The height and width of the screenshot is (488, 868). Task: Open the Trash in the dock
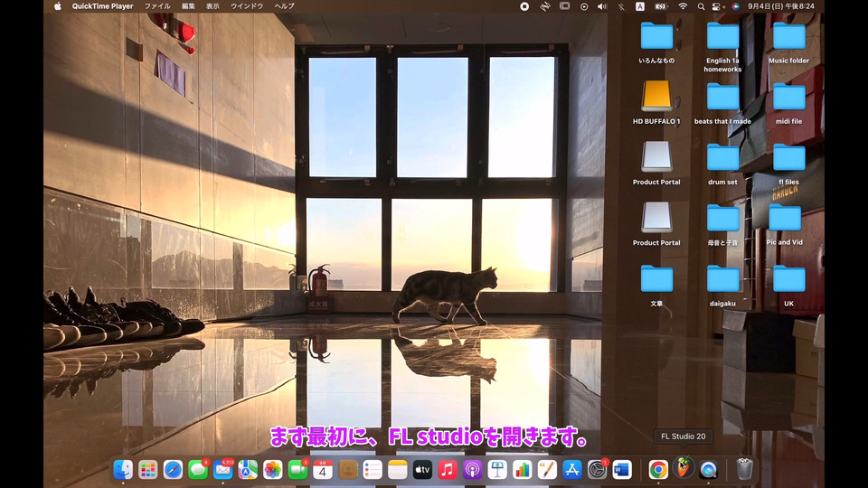point(744,469)
